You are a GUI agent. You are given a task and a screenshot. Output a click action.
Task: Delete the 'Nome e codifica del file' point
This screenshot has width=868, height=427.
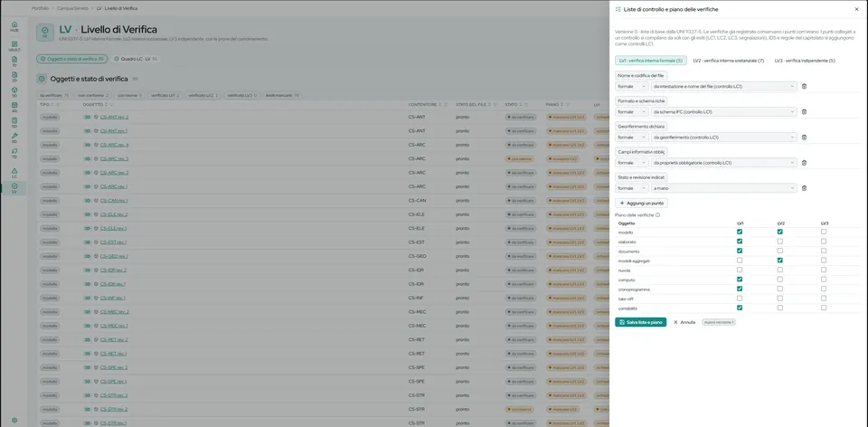(x=805, y=87)
